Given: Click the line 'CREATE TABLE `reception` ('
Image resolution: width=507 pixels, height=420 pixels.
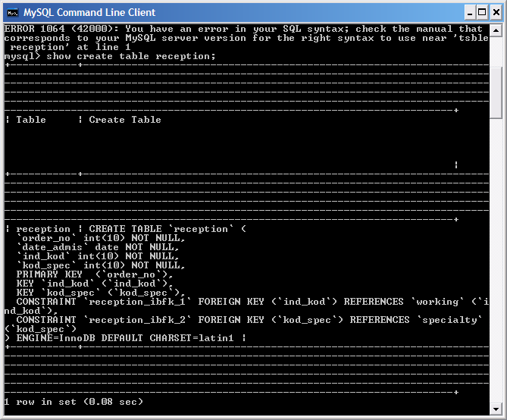Looking at the screenshot, I should point(167,229).
